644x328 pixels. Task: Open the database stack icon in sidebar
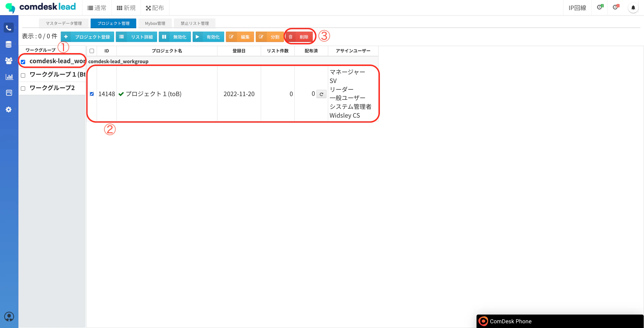(x=9, y=44)
